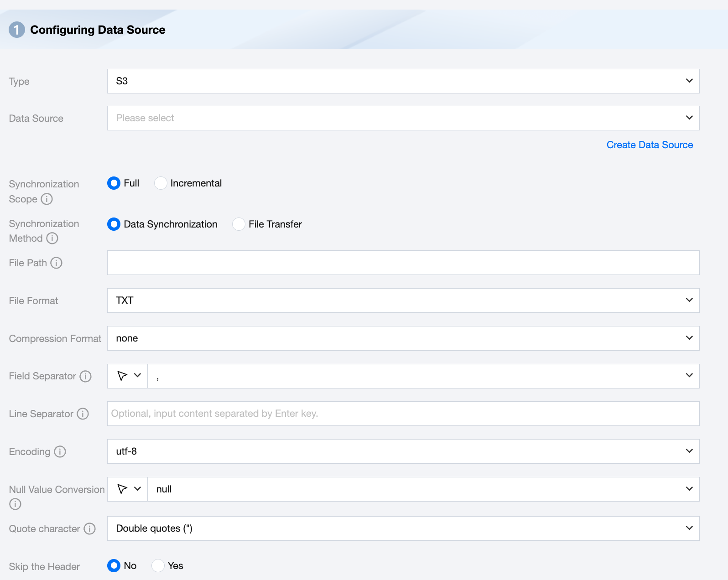Viewport: 728px width, 580px height.
Task: Click the Synchronization Scope info icon
Action: (x=47, y=199)
